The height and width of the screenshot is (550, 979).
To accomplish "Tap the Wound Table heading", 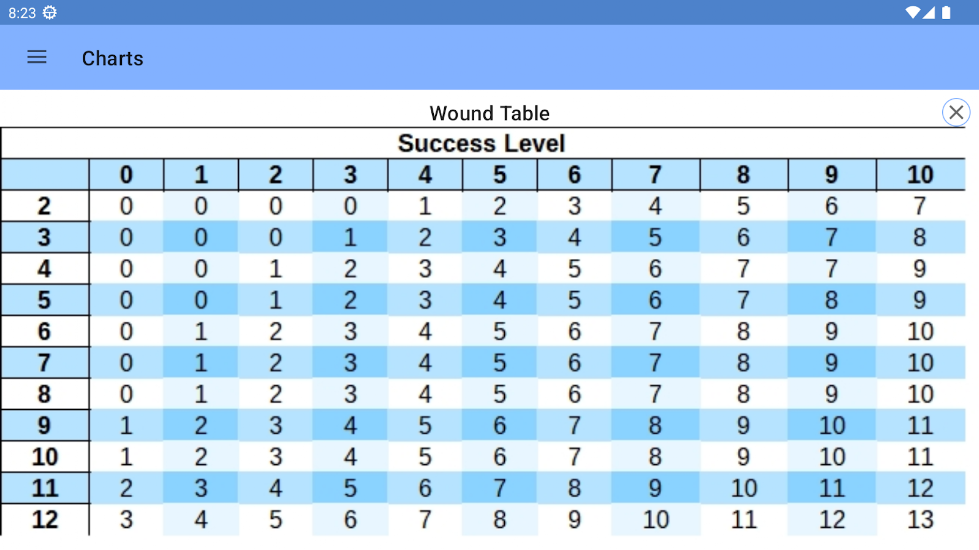I will tap(490, 113).
